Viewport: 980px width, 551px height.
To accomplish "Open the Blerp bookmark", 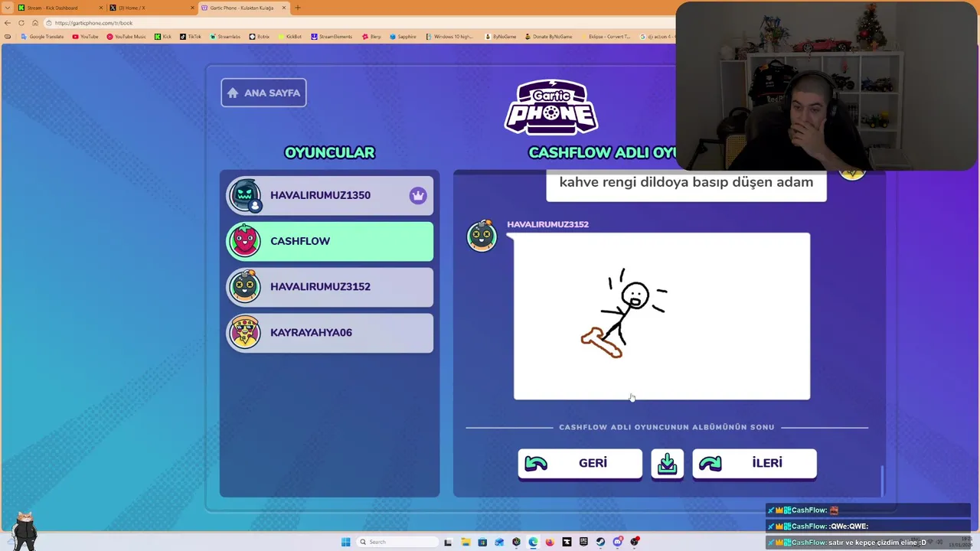I will pos(371,37).
